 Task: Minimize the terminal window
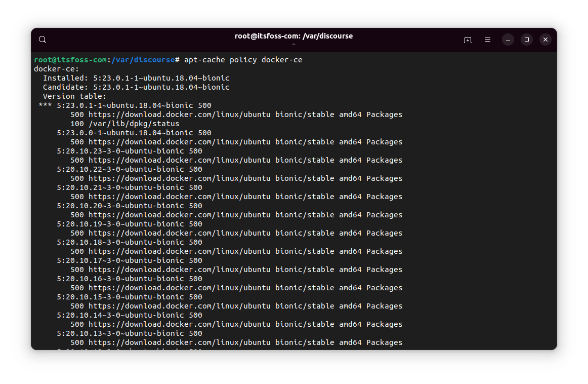point(508,39)
